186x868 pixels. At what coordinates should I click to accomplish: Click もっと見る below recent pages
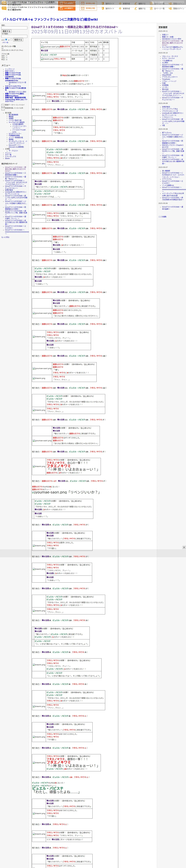click(x=5, y=237)
